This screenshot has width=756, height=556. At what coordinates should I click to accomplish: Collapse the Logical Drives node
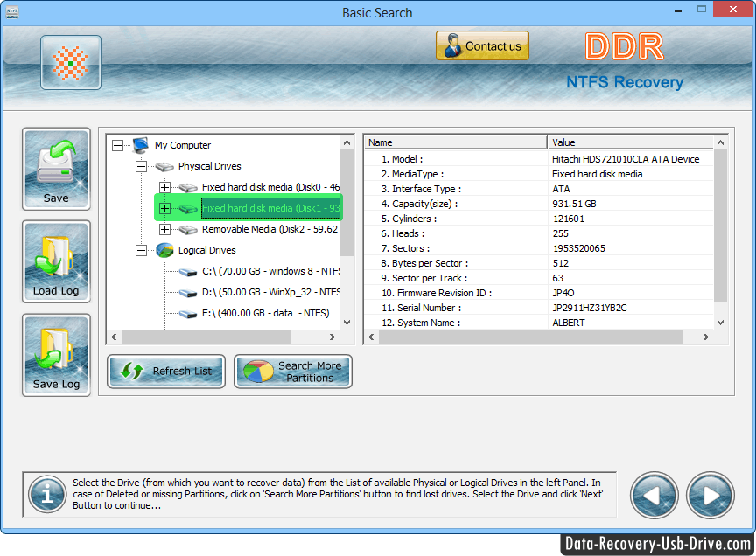[141, 250]
